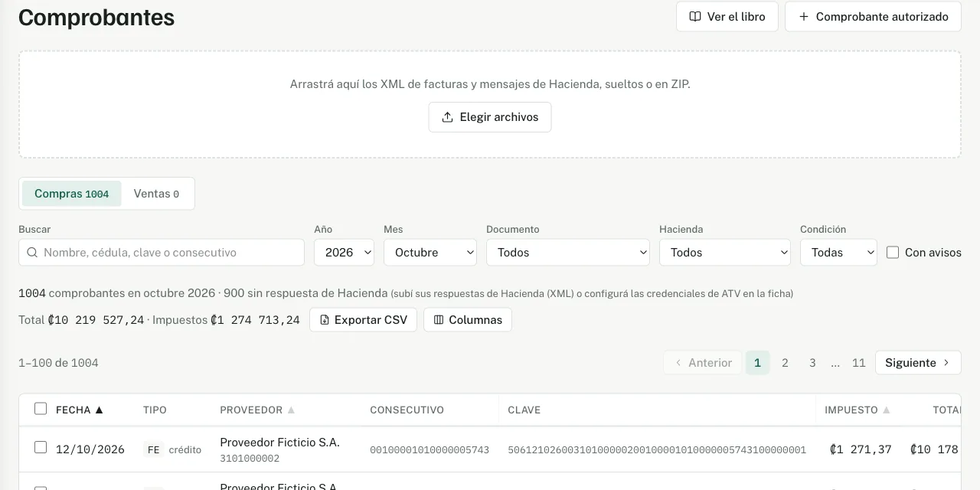Focus the Buscar search field

pyautogui.click(x=162, y=253)
